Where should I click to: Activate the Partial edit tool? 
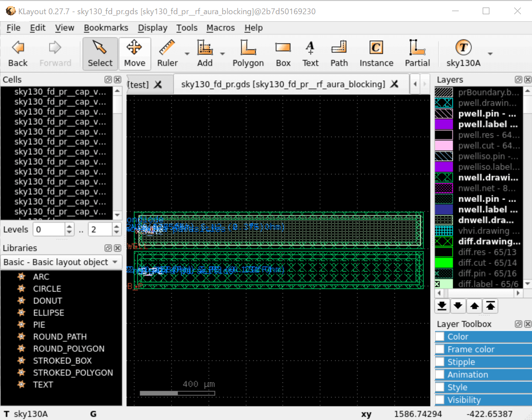tap(417, 54)
